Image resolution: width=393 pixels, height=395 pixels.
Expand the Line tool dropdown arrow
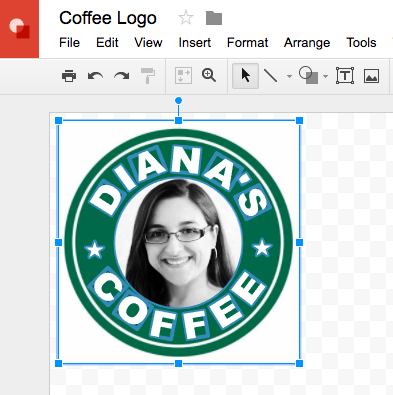pyautogui.click(x=289, y=76)
